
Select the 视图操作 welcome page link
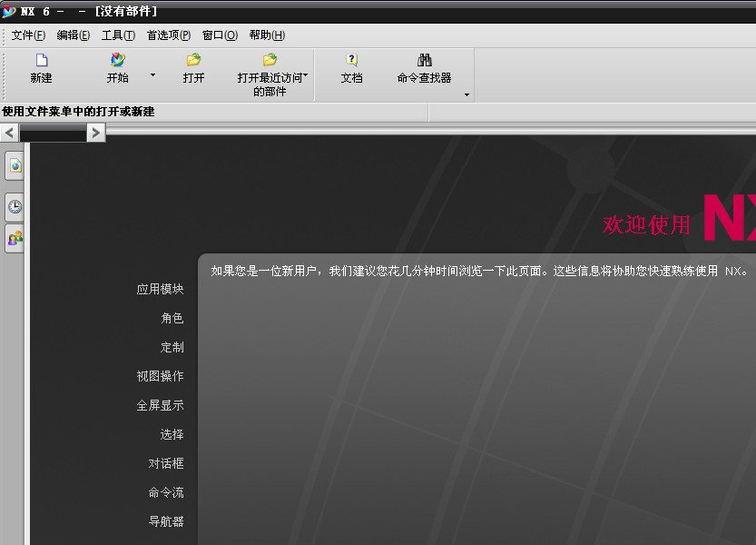click(x=160, y=376)
